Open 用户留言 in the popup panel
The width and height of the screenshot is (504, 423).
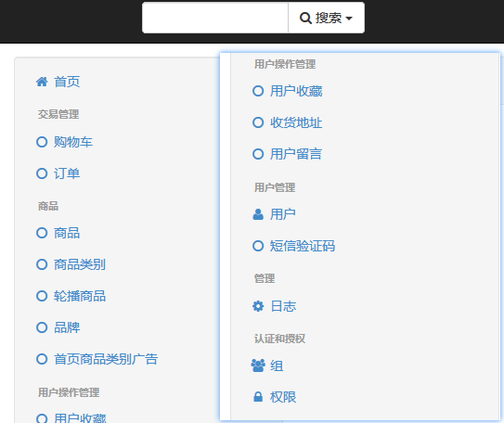pos(296,154)
